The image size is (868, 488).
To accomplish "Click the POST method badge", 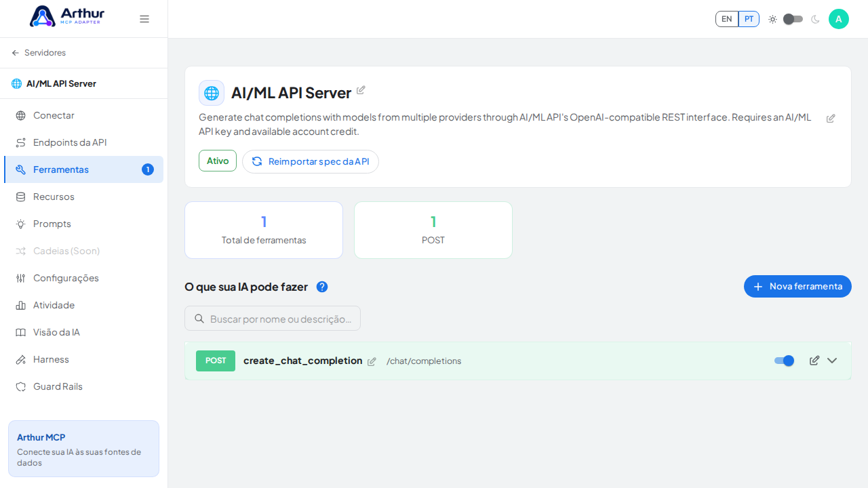I will click(x=216, y=361).
